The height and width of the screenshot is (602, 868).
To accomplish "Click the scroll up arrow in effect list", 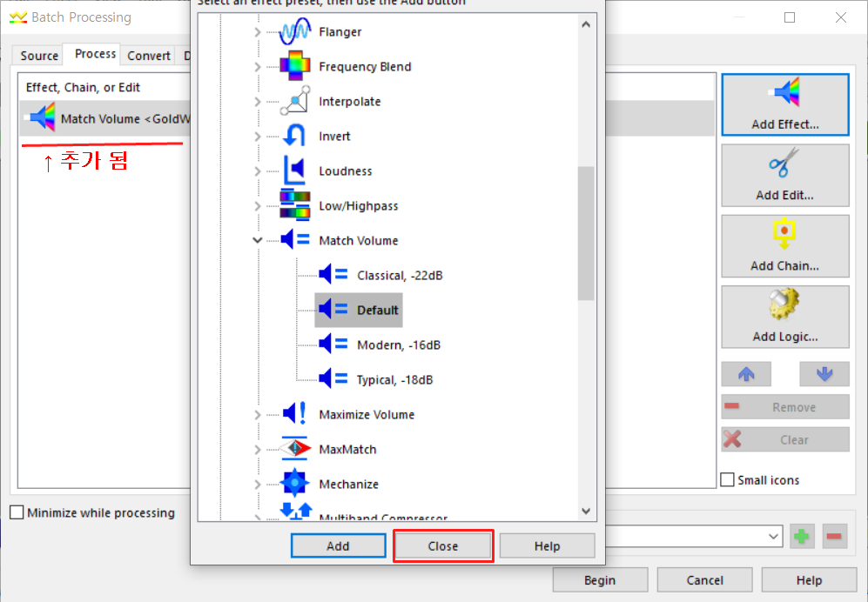I will tap(586, 24).
